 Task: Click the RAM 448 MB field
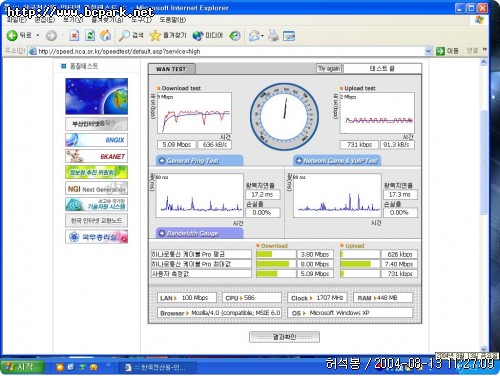tap(383, 298)
